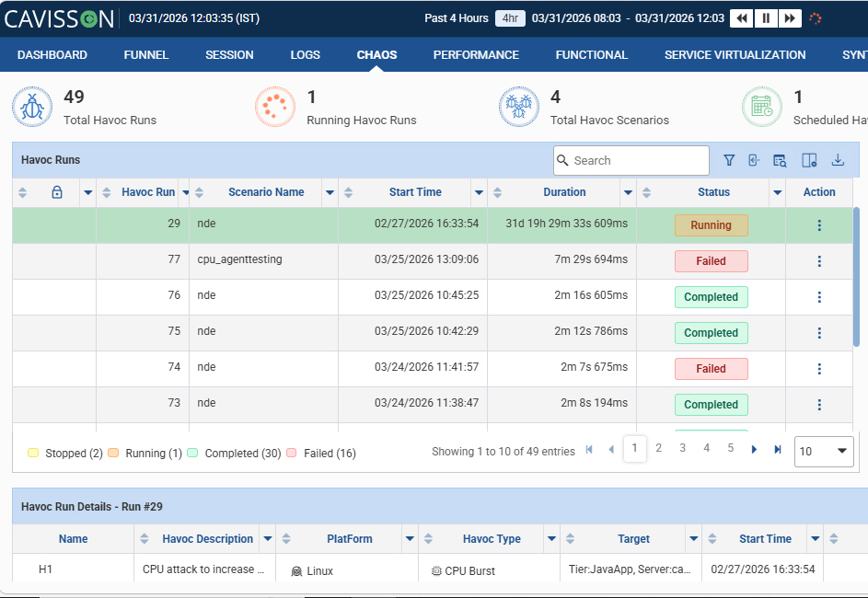Click the Total Havoc Scenarios bugs icon
Screen dimensions: 868x598
pyautogui.click(x=519, y=107)
